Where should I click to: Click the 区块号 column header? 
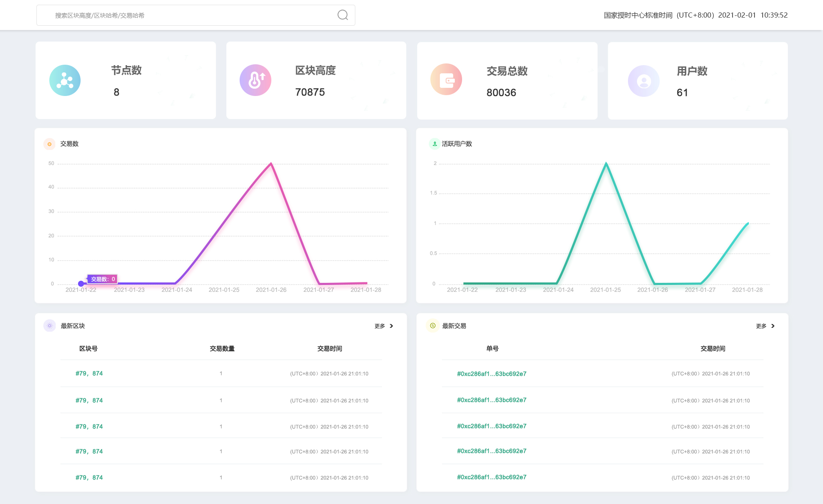coord(88,348)
